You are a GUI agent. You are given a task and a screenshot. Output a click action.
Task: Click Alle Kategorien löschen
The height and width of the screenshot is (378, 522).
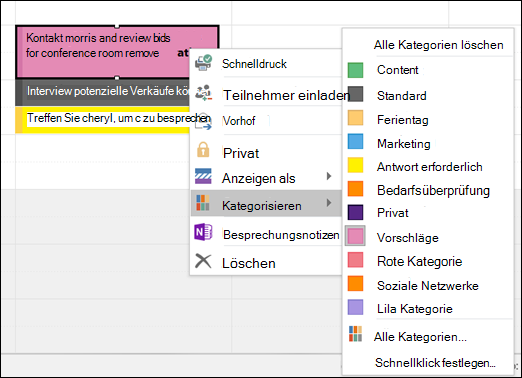click(x=438, y=45)
